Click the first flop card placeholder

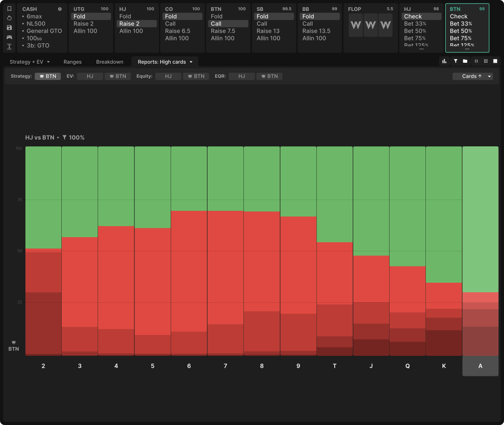tap(356, 25)
